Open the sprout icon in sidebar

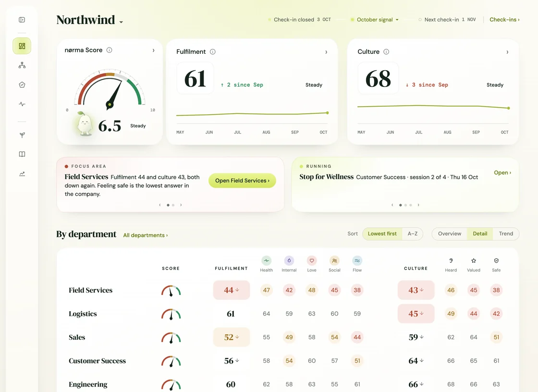22,135
